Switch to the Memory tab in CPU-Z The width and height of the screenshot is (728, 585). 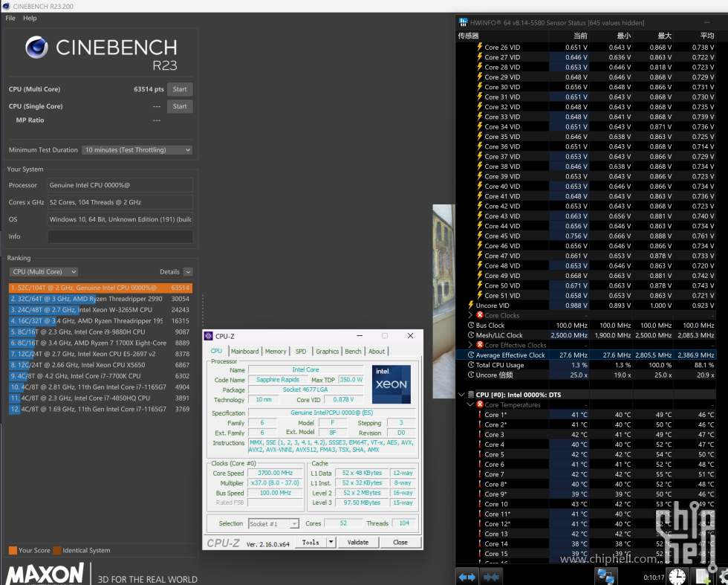(276, 352)
